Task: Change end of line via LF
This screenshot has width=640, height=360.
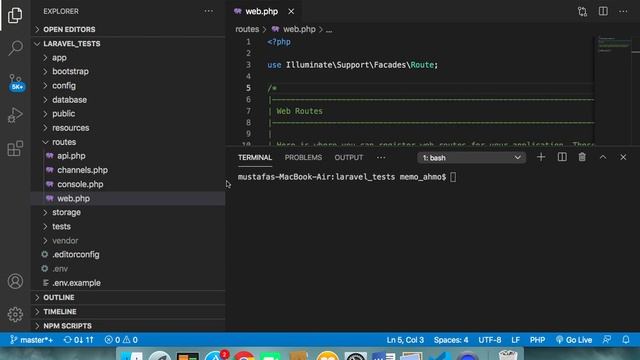Action: (x=516, y=340)
